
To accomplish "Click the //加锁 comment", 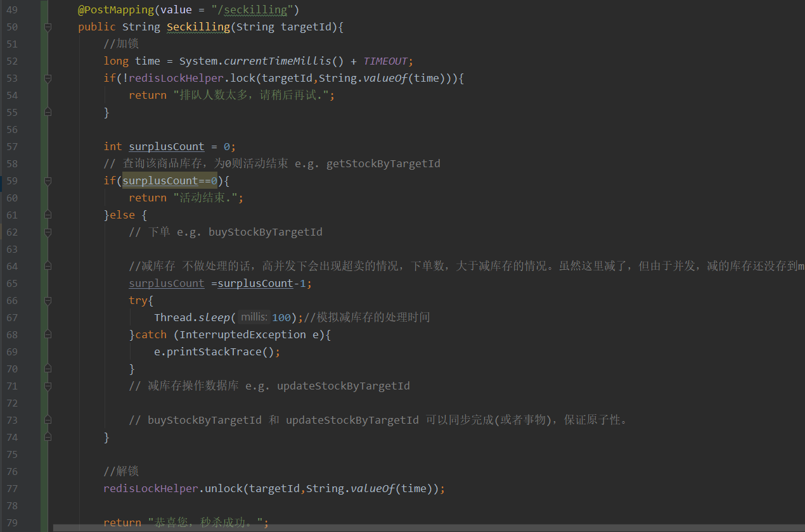I will pos(122,44).
